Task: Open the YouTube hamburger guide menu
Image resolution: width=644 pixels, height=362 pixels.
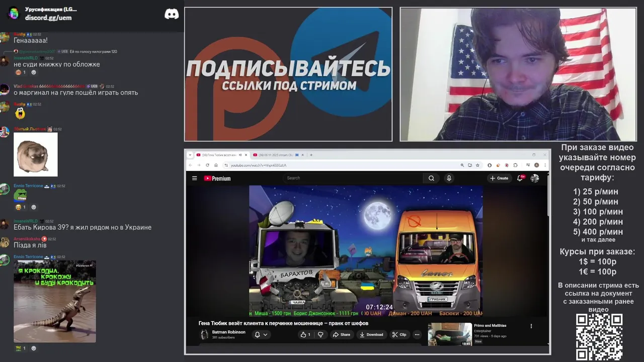Action: (x=194, y=178)
